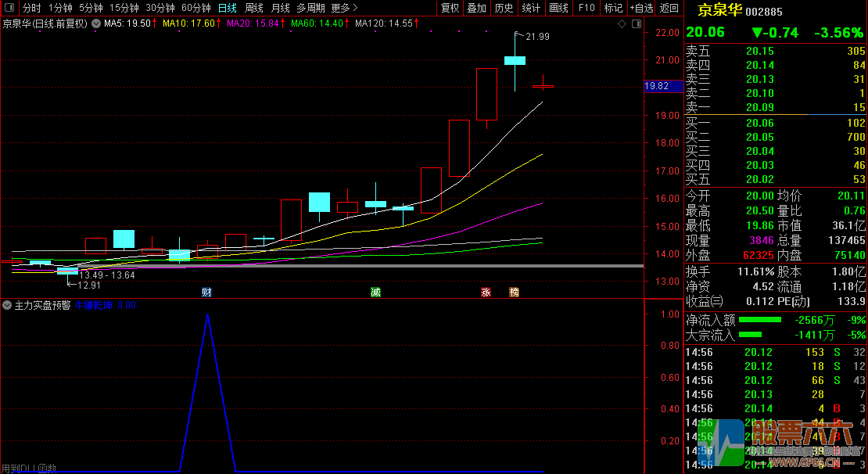Screen dimensions: 868x474
Task: Toggle the 复权 price adjustment button
Action: 450,8
